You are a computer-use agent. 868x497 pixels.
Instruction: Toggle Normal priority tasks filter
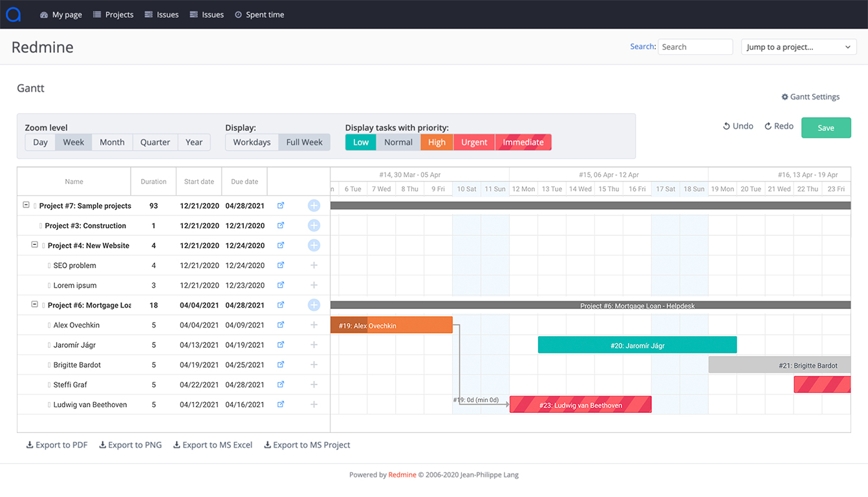(x=398, y=142)
